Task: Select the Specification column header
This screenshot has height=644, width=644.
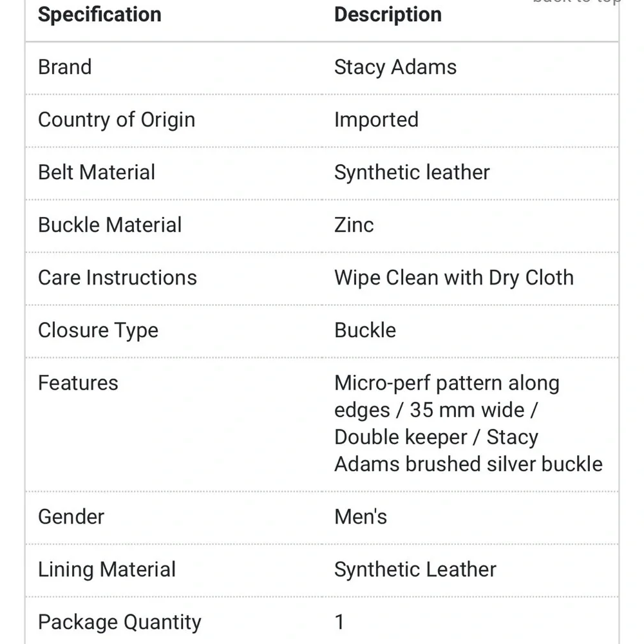Action: tap(100, 15)
